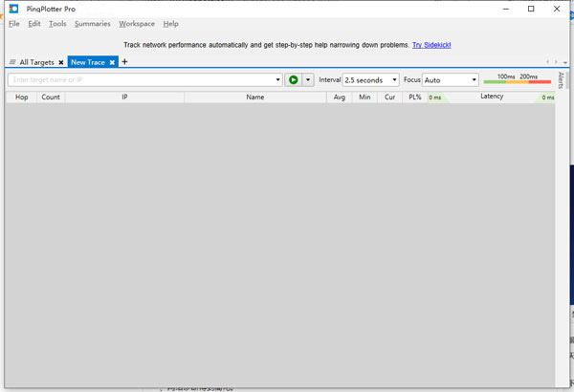Screen dimensions: 574x392
Task: Click the 100ms 200ms latency color scale
Action: coord(518,79)
